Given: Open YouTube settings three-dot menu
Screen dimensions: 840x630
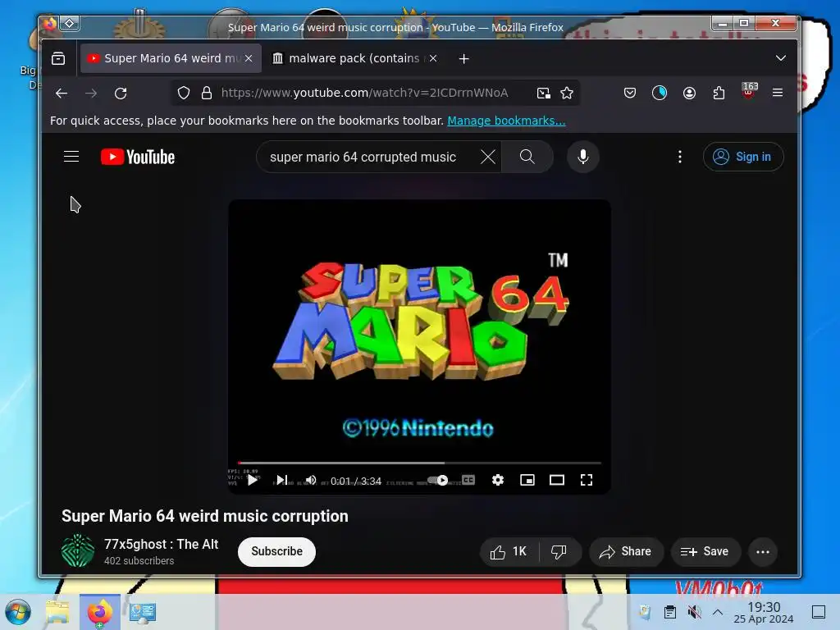Looking at the screenshot, I should coord(680,157).
